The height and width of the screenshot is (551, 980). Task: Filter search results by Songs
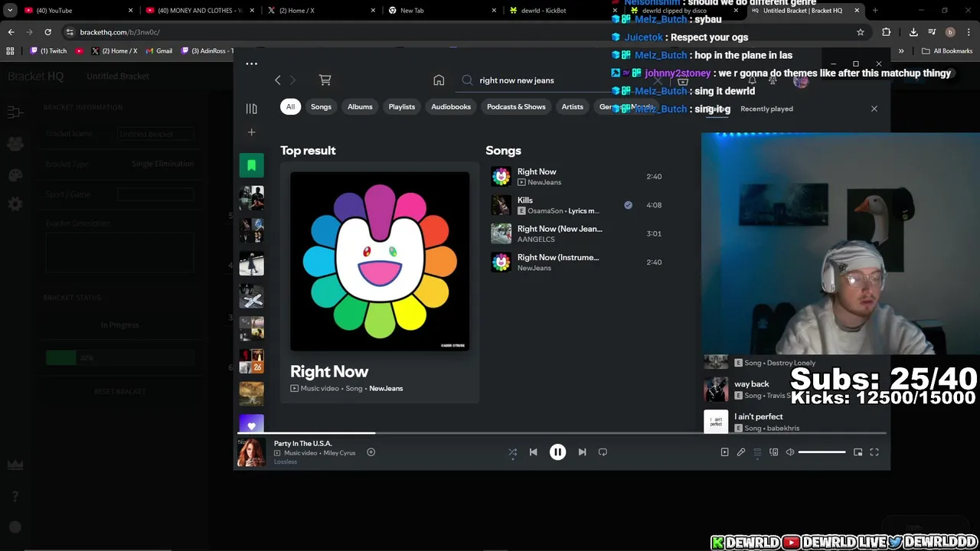(321, 107)
